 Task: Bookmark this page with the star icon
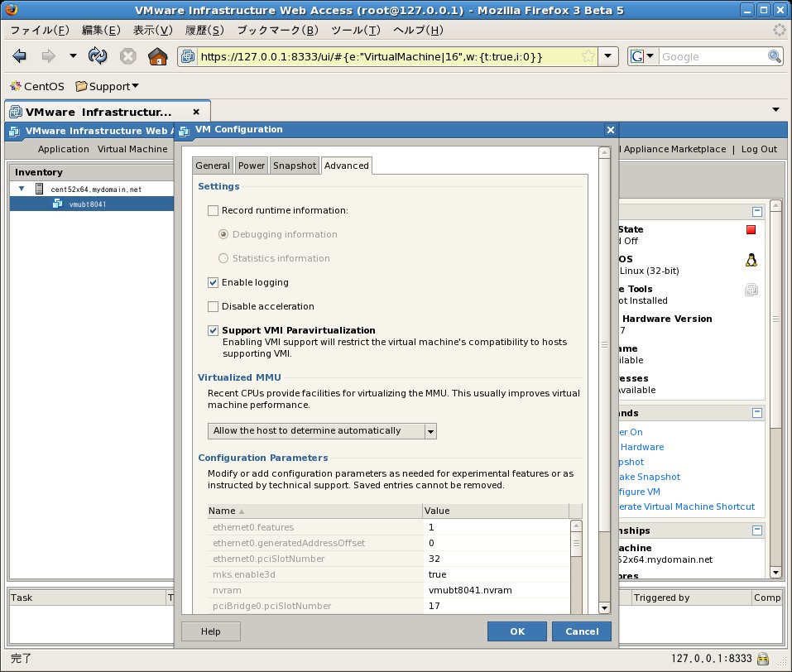click(588, 56)
